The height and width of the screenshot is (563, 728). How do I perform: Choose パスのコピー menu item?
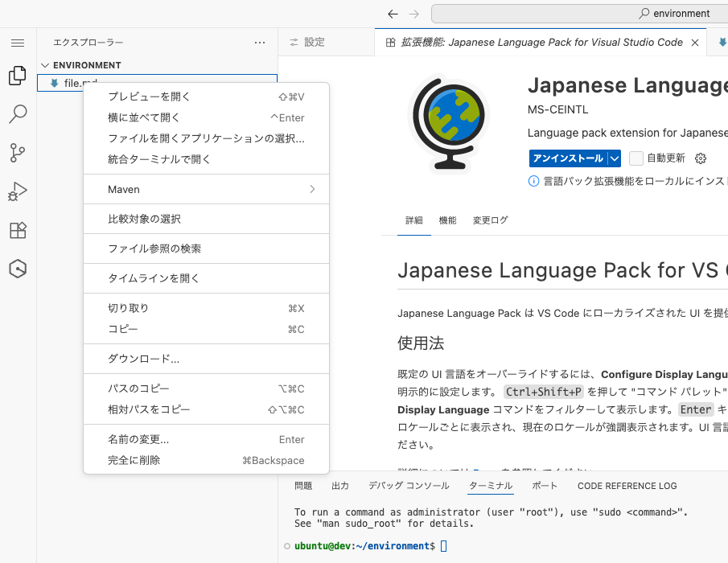tap(206, 388)
